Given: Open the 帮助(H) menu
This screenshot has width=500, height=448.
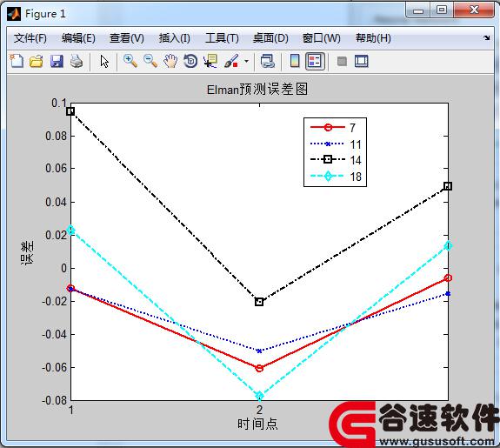Looking at the screenshot, I should [x=373, y=38].
